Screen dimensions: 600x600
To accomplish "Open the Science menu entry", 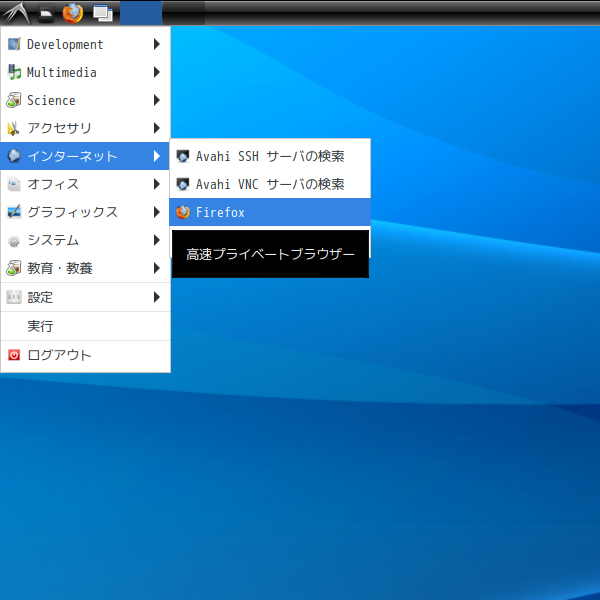I will pyautogui.click(x=85, y=100).
